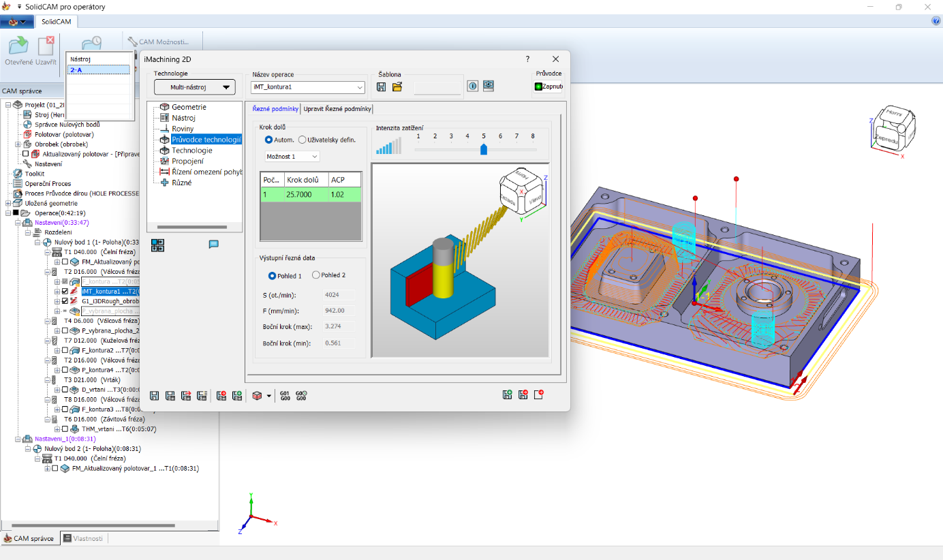This screenshot has height=560, width=943.
Task: Open the SolidCAM ribbon tab
Action: (55, 22)
